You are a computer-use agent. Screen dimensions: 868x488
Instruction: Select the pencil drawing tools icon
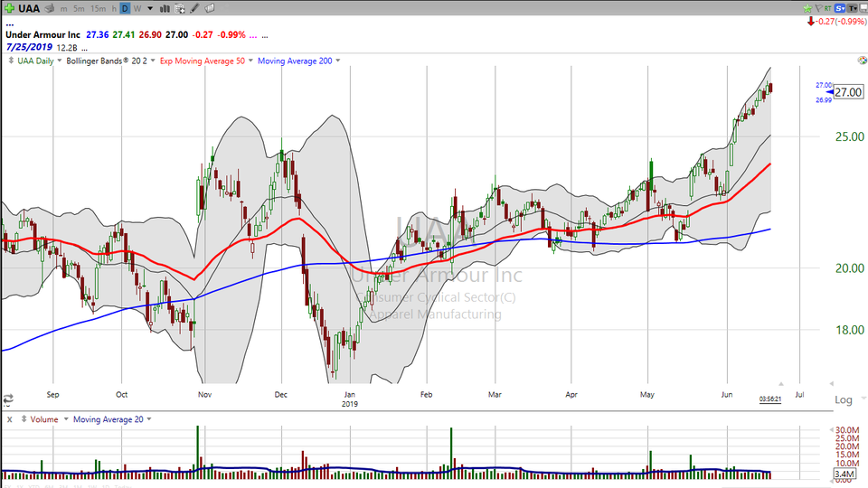click(194, 8)
